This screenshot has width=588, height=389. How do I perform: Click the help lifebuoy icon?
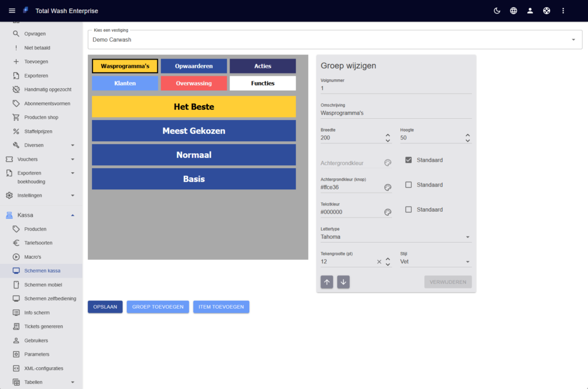click(547, 11)
